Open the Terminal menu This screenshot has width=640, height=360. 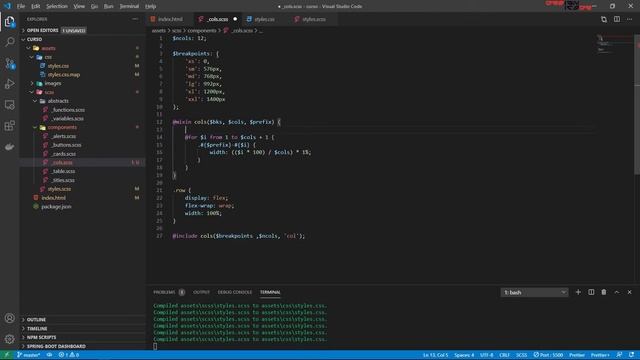[129, 6]
